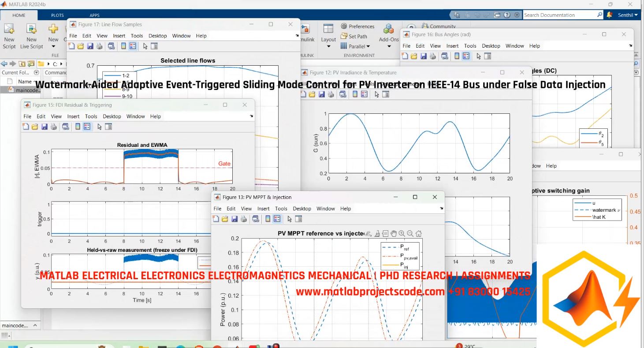Viewport: 644px width, 348px height.
Task: Click the Save icon in Figure 13 toolbar
Action: pos(234,219)
